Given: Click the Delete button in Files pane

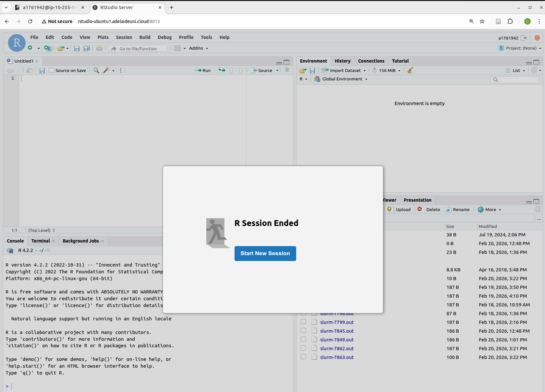Looking at the screenshot, I should point(429,209).
